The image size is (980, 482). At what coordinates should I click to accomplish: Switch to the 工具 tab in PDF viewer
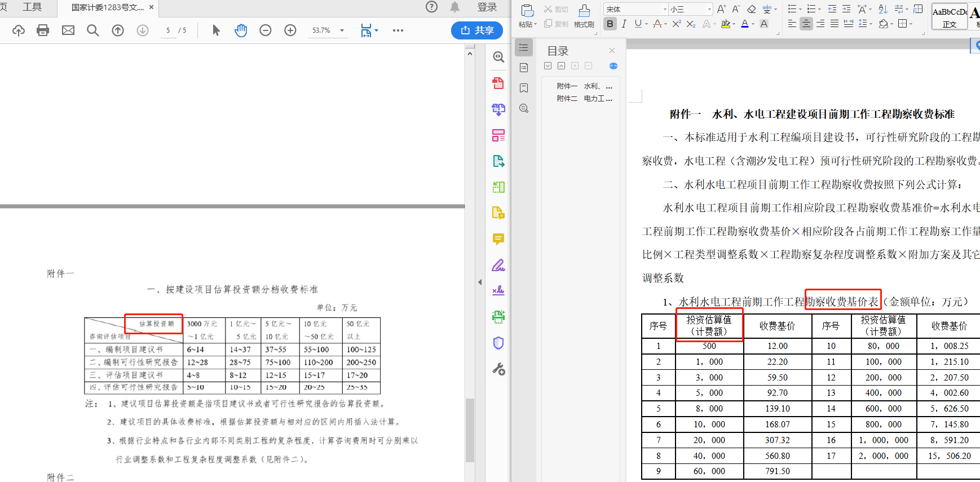[x=32, y=7]
